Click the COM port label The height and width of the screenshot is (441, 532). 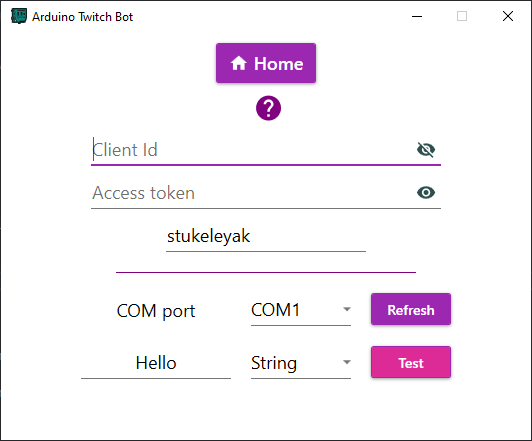click(x=156, y=311)
